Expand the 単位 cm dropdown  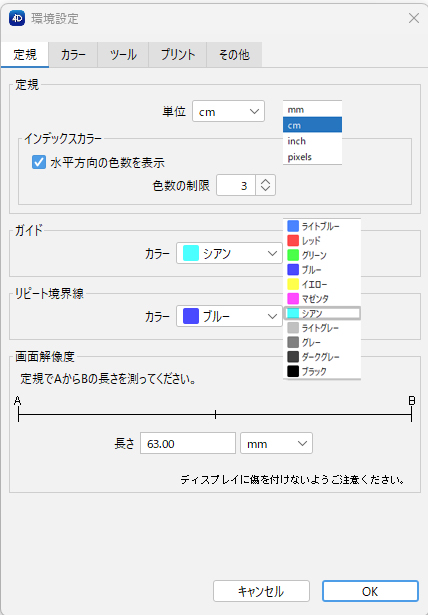(228, 111)
